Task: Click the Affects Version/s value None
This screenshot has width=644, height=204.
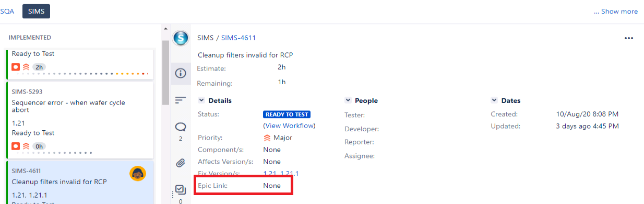Action: coord(272,162)
